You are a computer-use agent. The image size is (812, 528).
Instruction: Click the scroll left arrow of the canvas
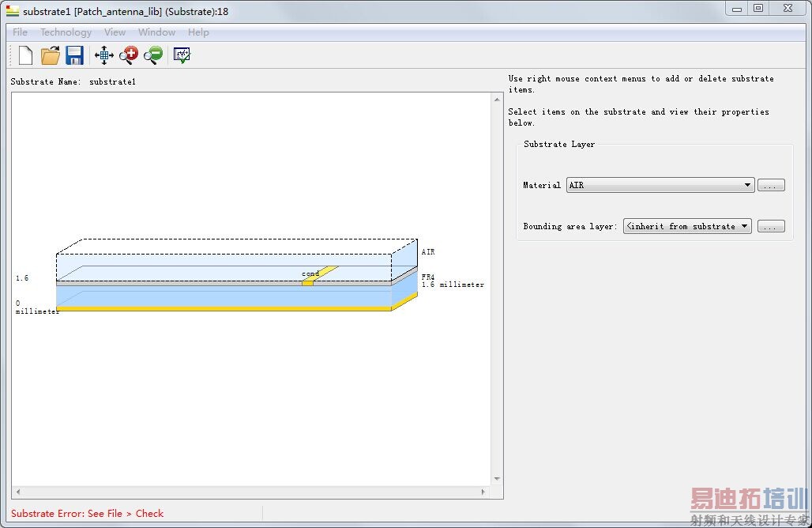(18, 492)
